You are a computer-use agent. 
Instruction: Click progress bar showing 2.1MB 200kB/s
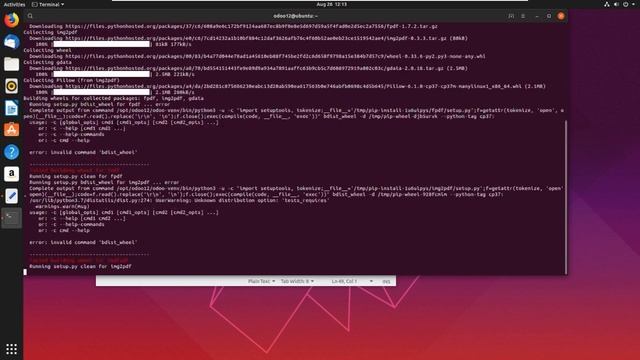click(x=102, y=92)
